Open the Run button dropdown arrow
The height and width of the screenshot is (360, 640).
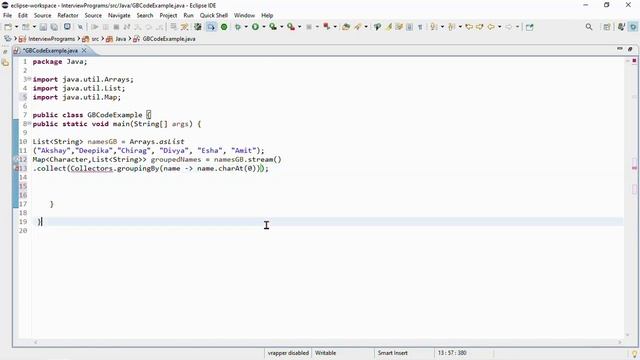(x=264, y=27)
